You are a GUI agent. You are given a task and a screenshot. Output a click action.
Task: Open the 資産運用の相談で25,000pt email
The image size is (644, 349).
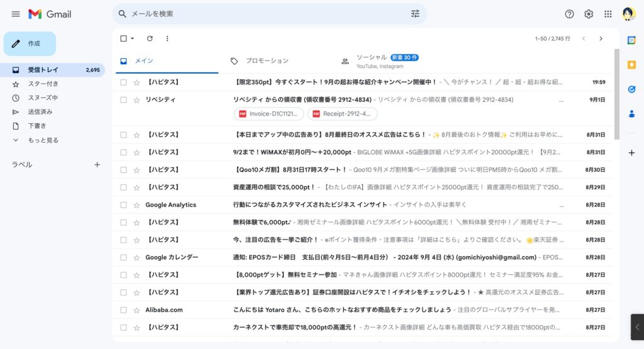pos(362,187)
